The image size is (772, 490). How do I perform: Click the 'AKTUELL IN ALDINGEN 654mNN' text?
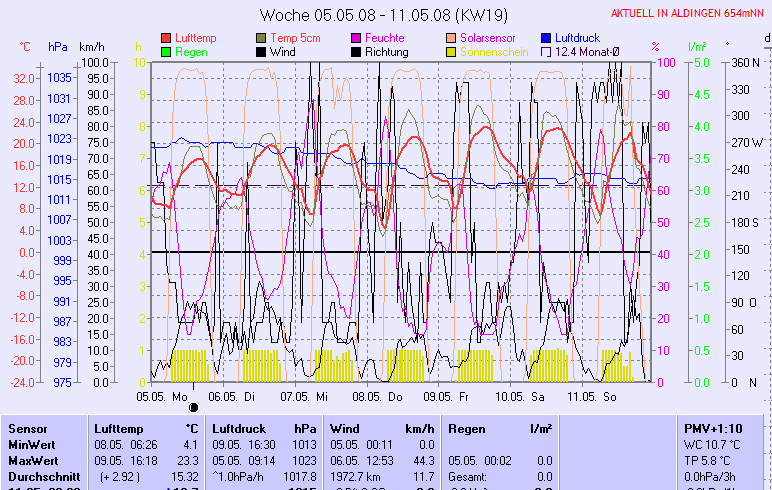(689, 13)
